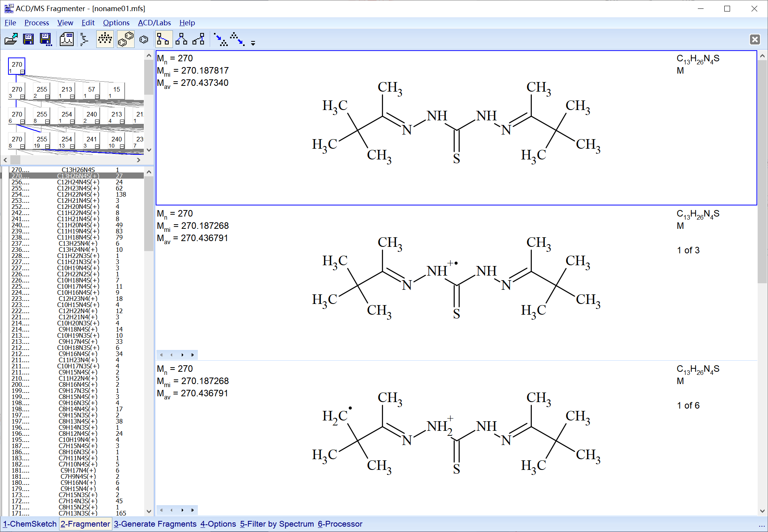This screenshot has height=532, width=768.
Task: Click the centered branch tree layout icon
Action: [181, 39]
